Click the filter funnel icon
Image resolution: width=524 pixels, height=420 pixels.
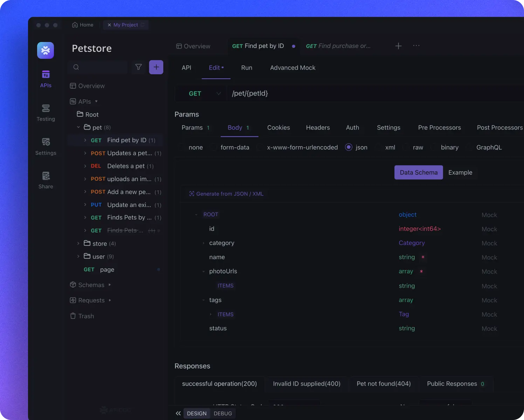139,67
